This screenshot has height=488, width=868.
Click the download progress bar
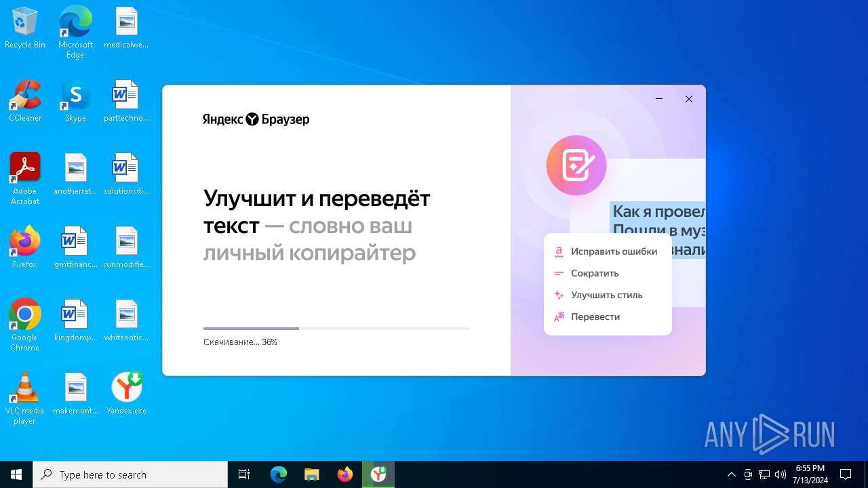(x=336, y=329)
